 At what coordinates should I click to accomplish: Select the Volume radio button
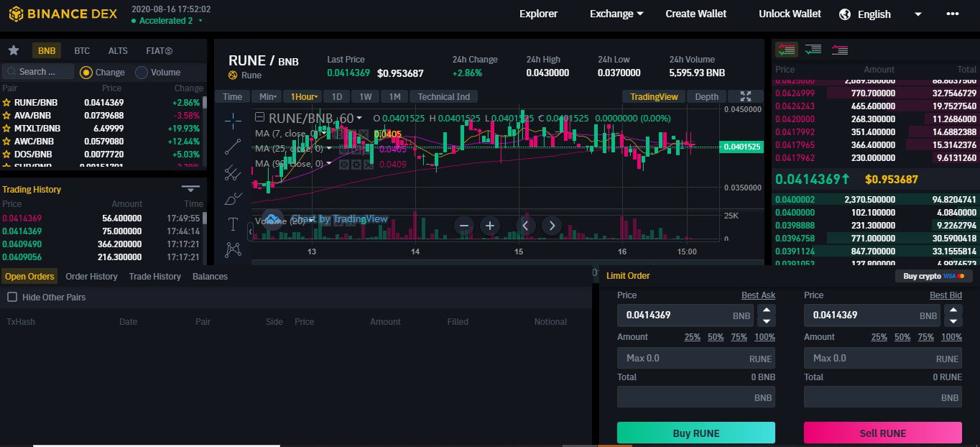(142, 72)
